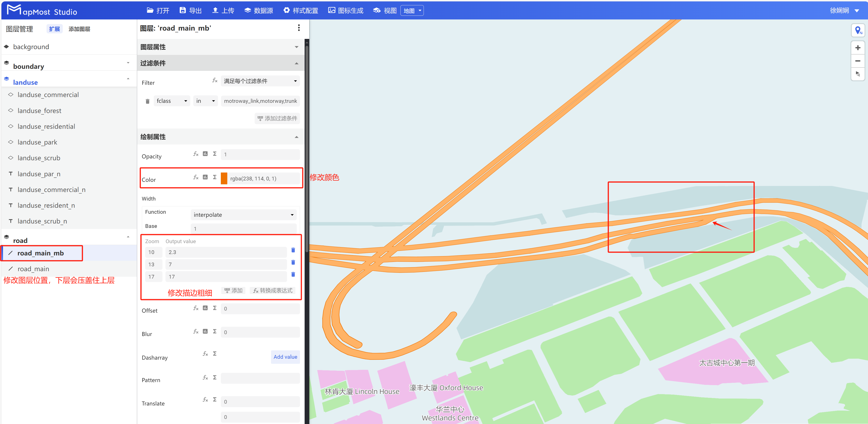Select the 添加图层 tab
The image size is (868, 424).
pos(79,29)
